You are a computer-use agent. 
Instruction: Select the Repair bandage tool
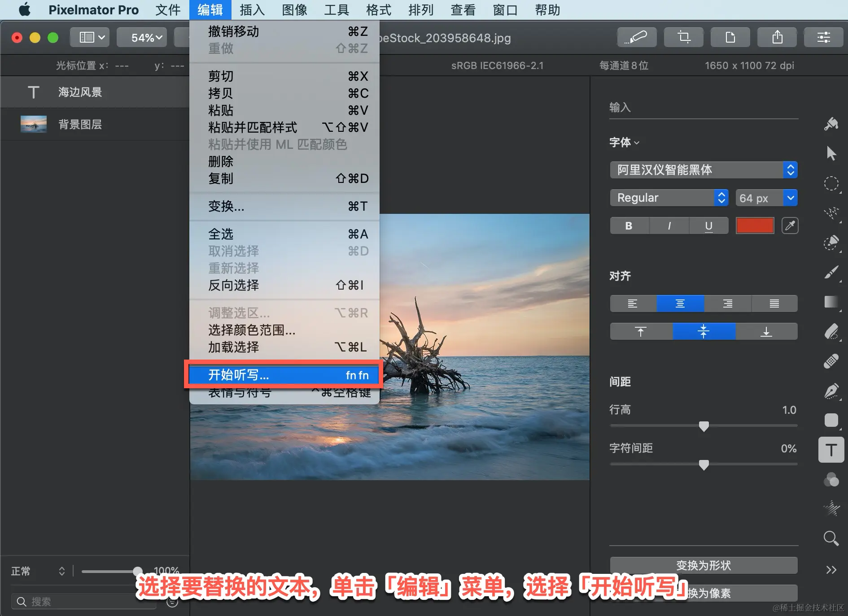click(831, 361)
